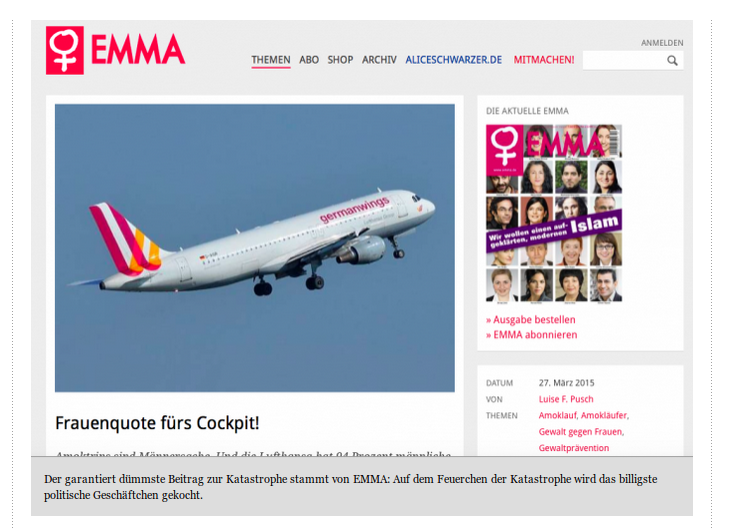The image size is (729, 528).
Task: Open the ARCHIV navigation item
Action: (x=379, y=60)
